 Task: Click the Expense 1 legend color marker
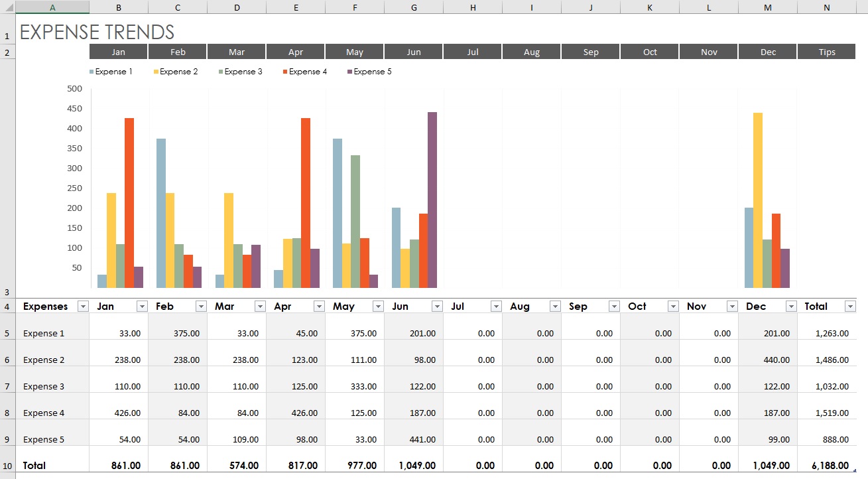click(92, 72)
